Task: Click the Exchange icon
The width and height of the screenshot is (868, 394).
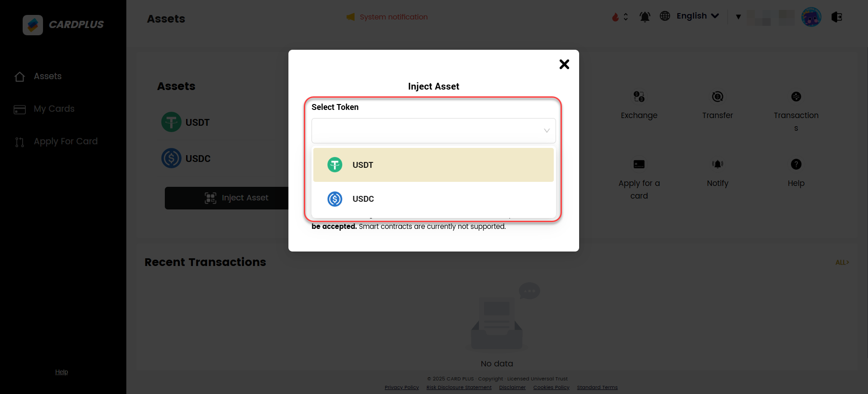Action: (639, 97)
